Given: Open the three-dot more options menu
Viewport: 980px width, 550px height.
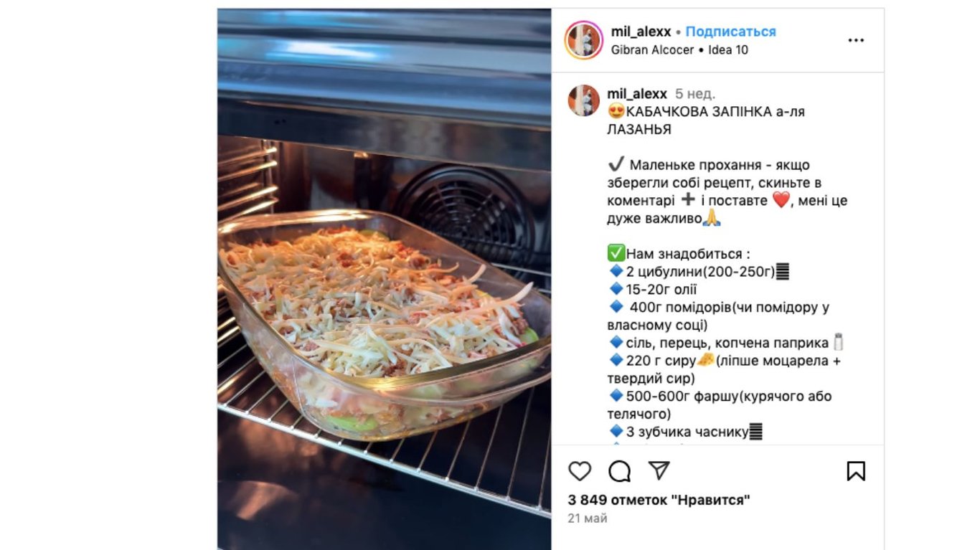Looking at the screenshot, I should pos(856,40).
